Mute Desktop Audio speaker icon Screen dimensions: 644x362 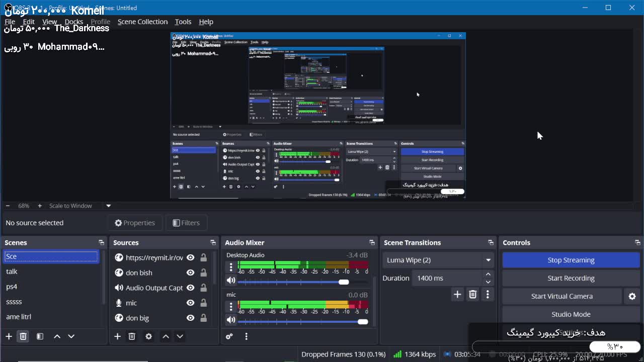click(231, 281)
